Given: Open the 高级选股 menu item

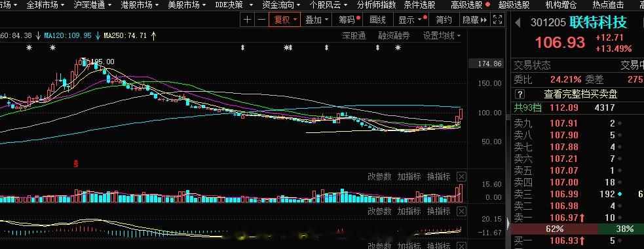Looking at the screenshot, I should click(466, 5).
